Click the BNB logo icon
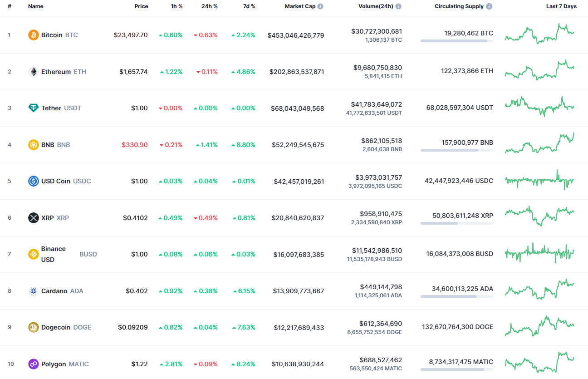Viewport: 588px width, 379px height. tap(33, 145)
